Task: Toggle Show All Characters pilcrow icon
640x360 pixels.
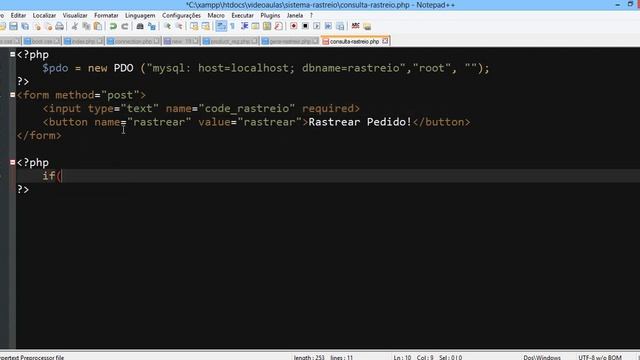Action: click(233, 27)
